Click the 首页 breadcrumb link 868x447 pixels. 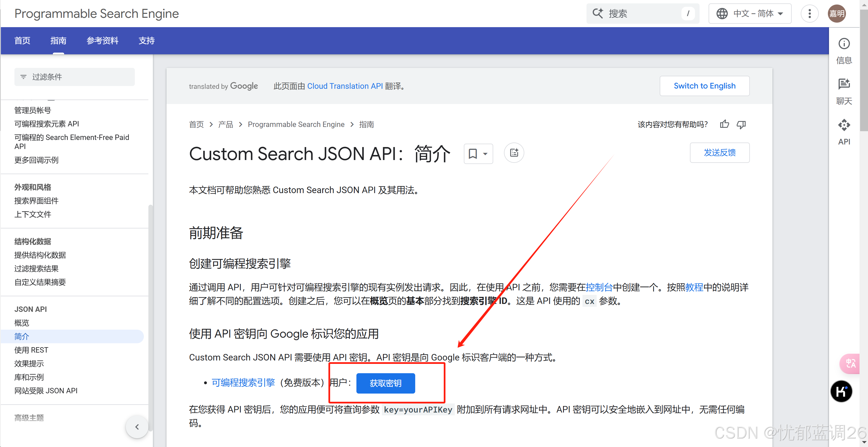[196, 124]
